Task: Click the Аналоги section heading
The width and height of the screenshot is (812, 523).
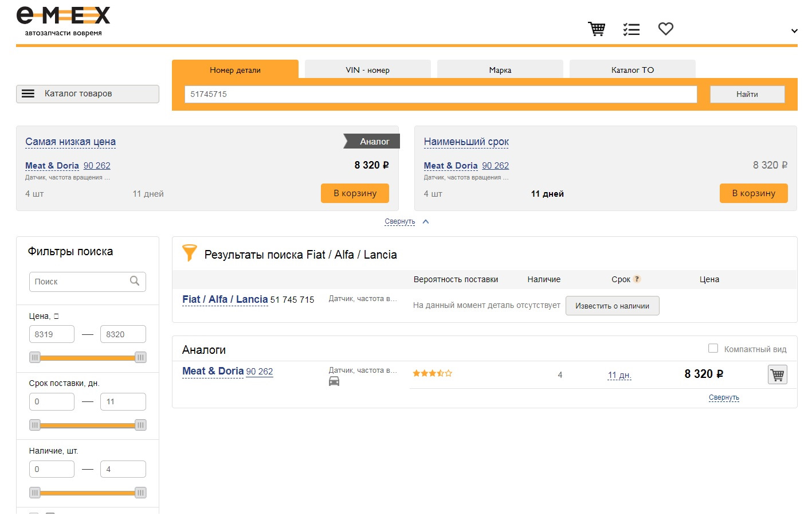Action: point(204,350)
